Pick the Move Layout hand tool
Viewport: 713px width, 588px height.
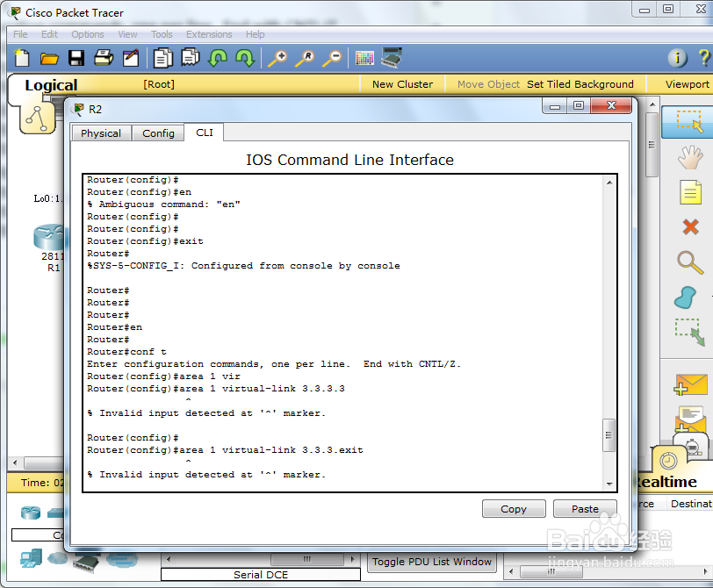690,157
